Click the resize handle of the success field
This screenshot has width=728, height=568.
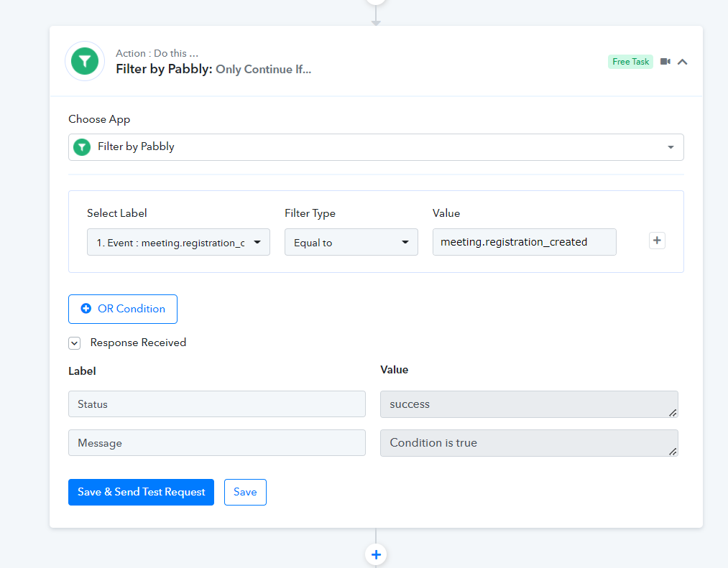click(x=673, y=413)
